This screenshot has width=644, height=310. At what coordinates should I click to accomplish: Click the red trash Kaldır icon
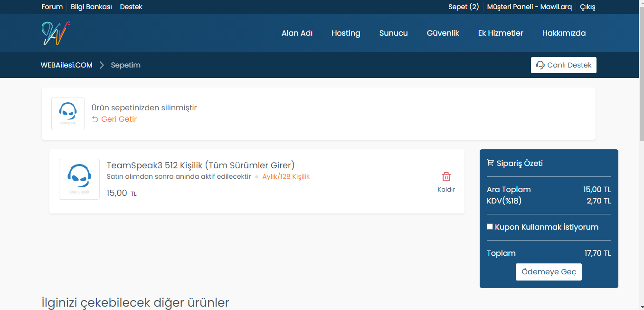446,176
